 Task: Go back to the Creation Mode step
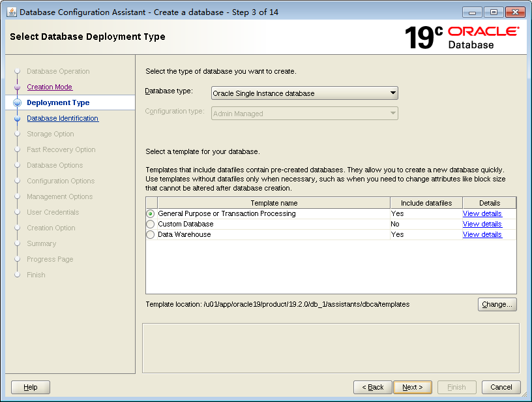click(49, 87)
